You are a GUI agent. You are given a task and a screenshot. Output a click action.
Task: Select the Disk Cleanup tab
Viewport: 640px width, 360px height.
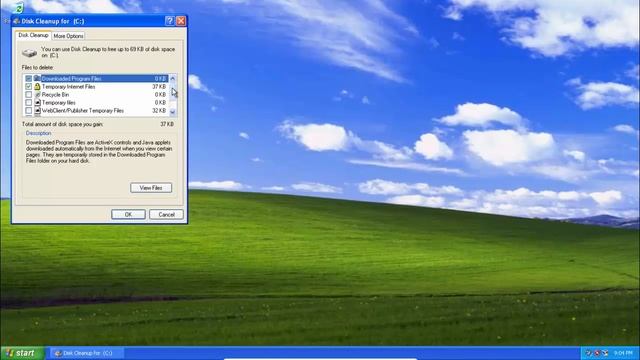tap(33, 35)
